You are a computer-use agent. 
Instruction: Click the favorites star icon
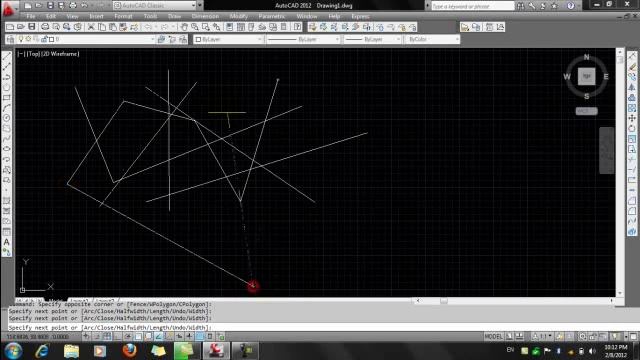pos(554,6)
